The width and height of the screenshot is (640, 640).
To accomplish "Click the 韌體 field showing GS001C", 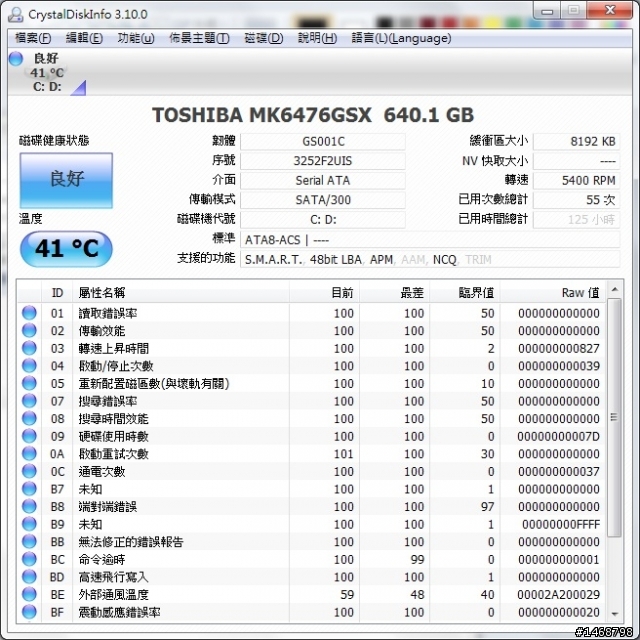I will point(323,142).
